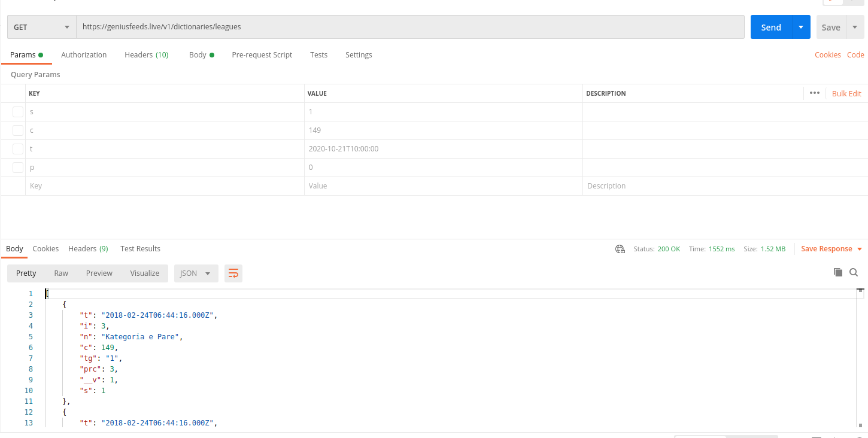Open the GET request method dropdown

[x=41, y=27]
